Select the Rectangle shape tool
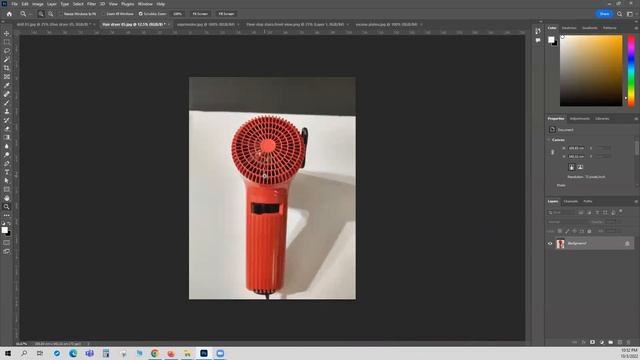 [7, 189]
